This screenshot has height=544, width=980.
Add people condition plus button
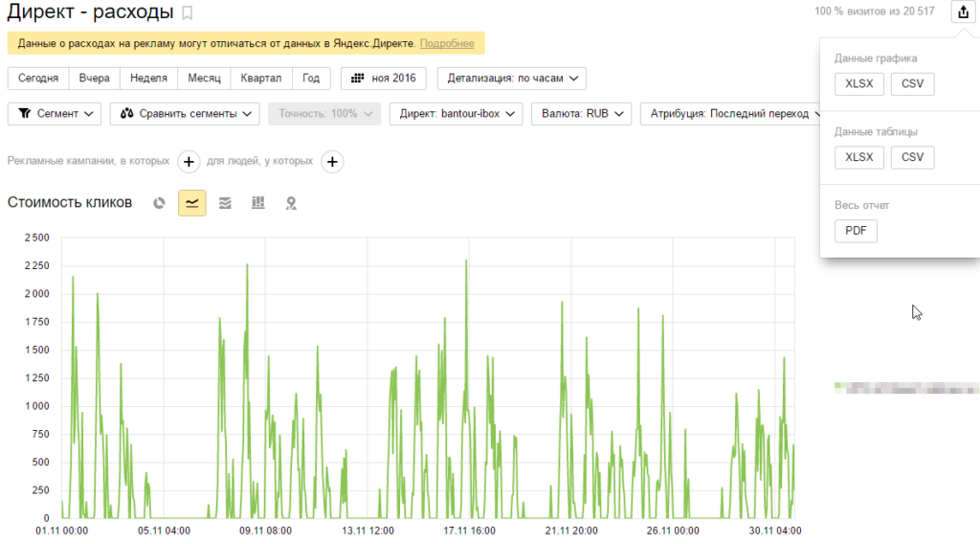click(332, 161)
